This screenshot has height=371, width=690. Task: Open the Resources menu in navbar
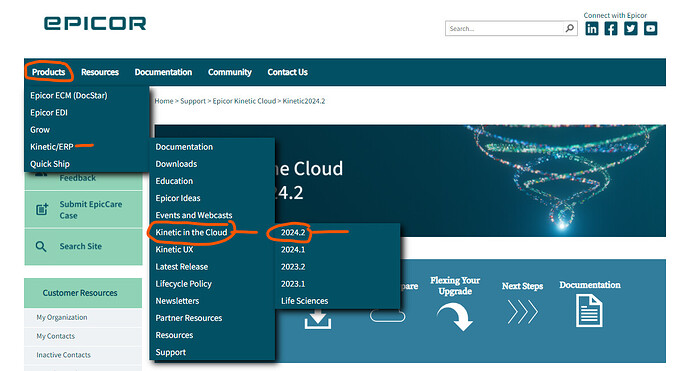tap(100, 72)
